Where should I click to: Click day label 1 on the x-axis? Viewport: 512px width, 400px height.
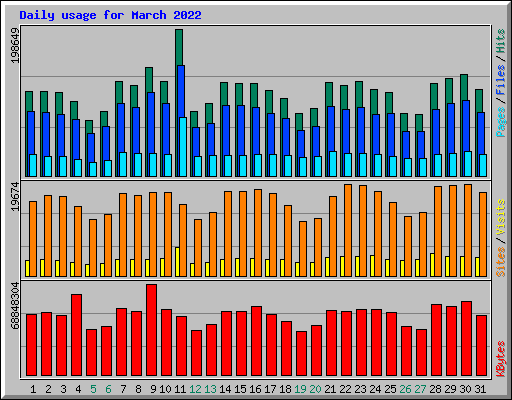(33, 389)
